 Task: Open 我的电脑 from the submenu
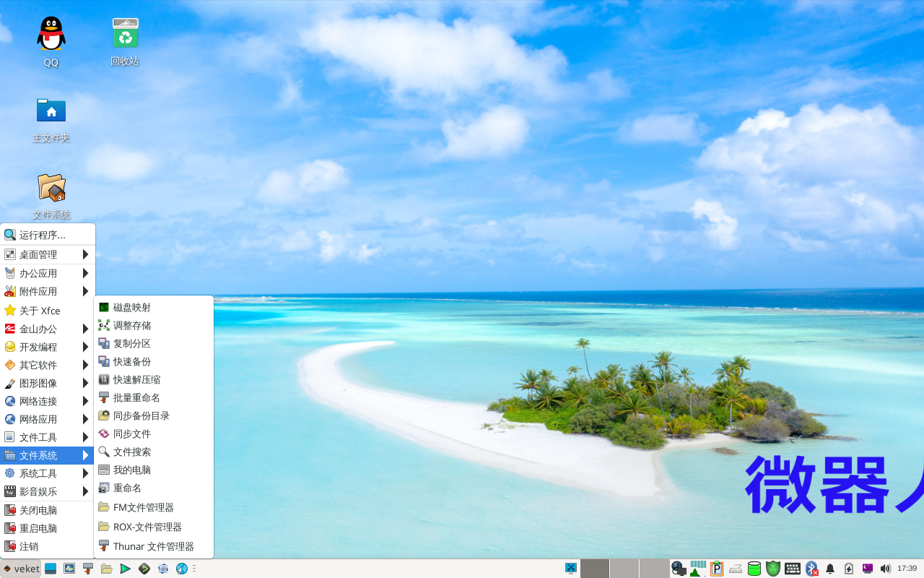[x=154, y=470]
